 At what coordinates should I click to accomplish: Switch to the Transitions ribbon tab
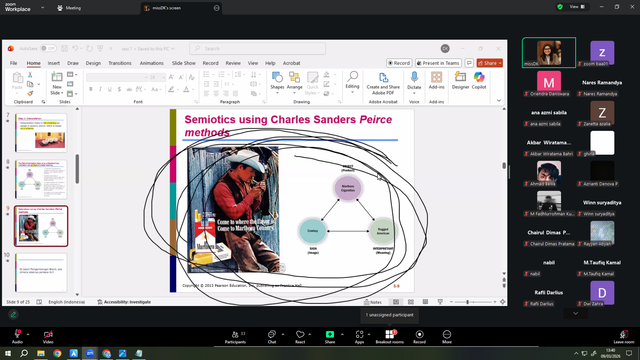120,63
